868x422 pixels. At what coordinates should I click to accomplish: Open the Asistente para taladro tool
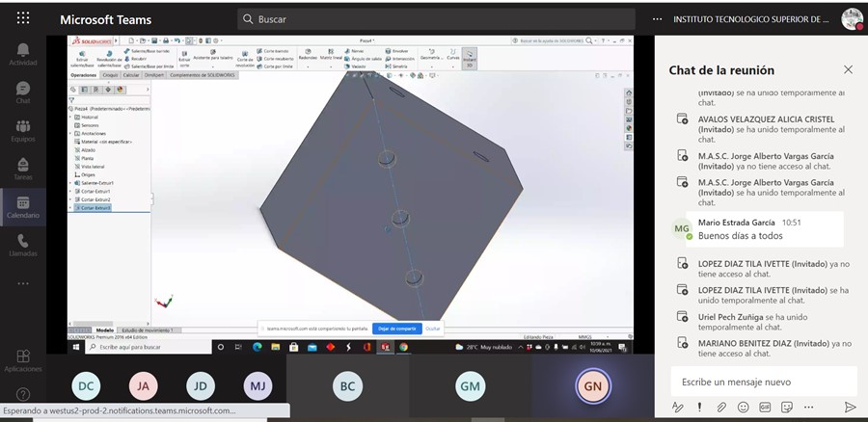213,55
